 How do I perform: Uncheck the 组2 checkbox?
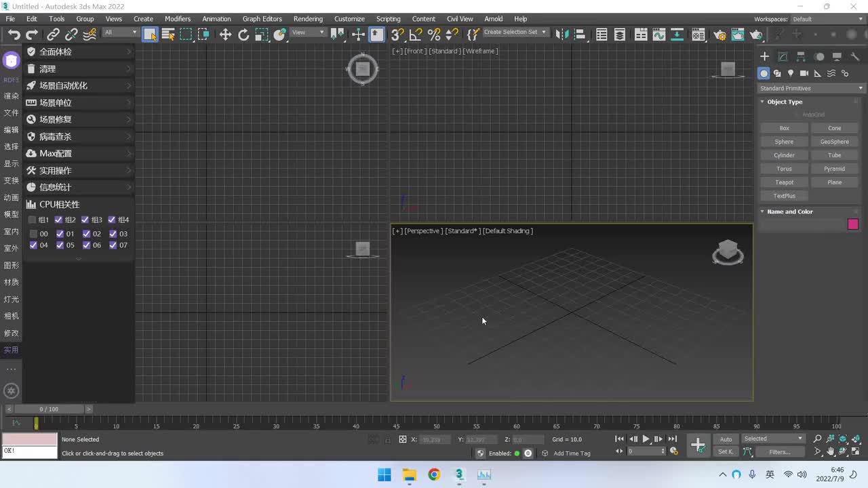tap(58, 220)
